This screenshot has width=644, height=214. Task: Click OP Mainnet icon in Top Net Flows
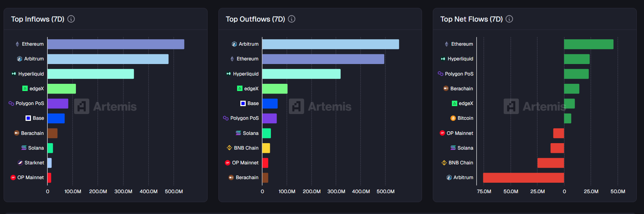pos(442,133)
